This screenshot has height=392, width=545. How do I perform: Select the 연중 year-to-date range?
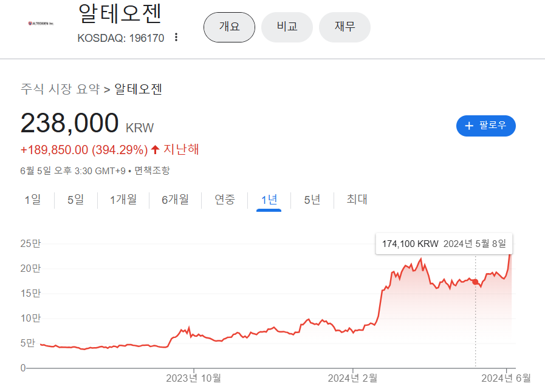click(225, 200)
